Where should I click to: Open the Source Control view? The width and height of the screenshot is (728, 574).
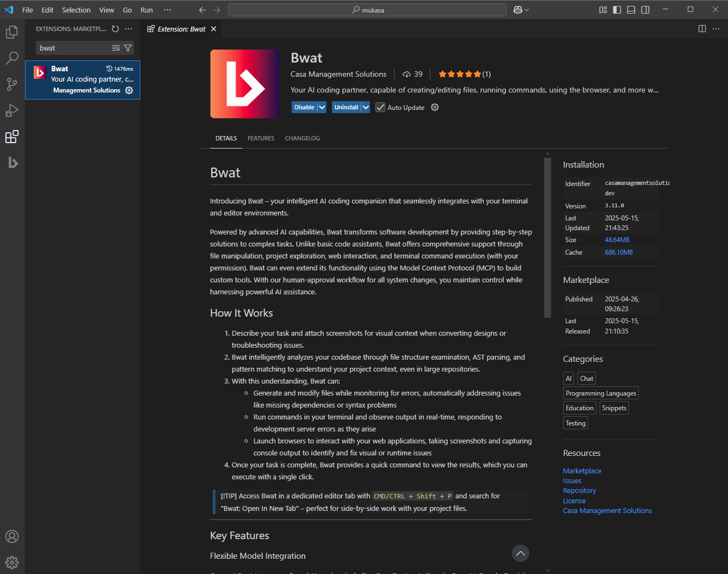click(x=12, y=84)
